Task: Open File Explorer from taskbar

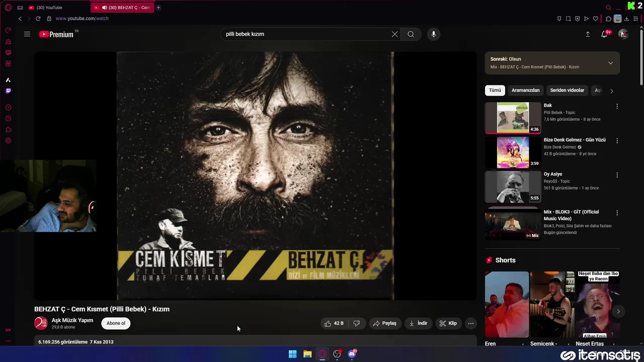Action: [307, 354]
